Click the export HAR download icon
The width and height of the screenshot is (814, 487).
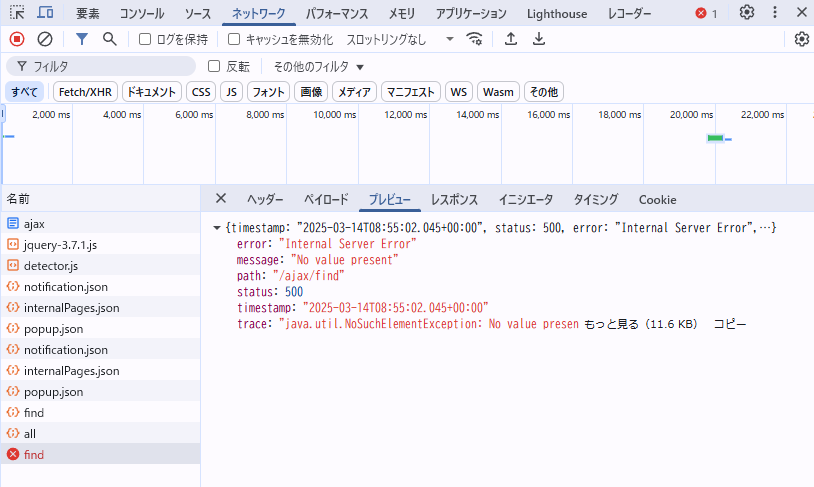539,39
